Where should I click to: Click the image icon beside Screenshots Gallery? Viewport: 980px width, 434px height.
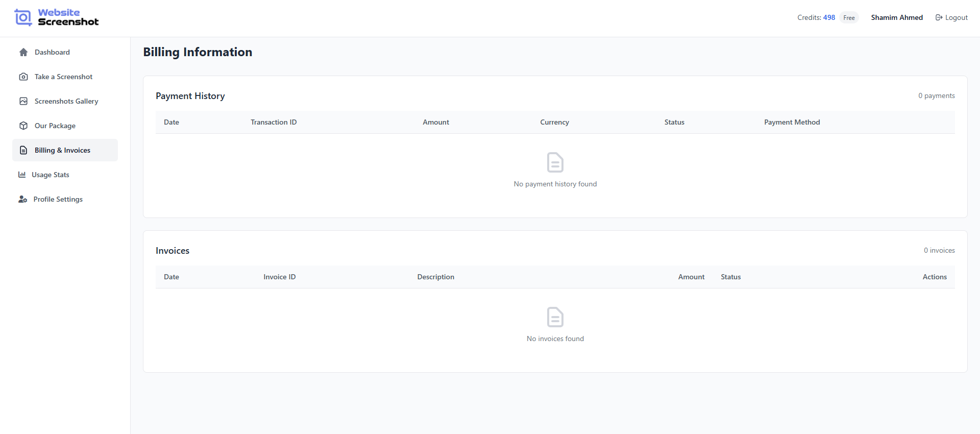[23, 101]
